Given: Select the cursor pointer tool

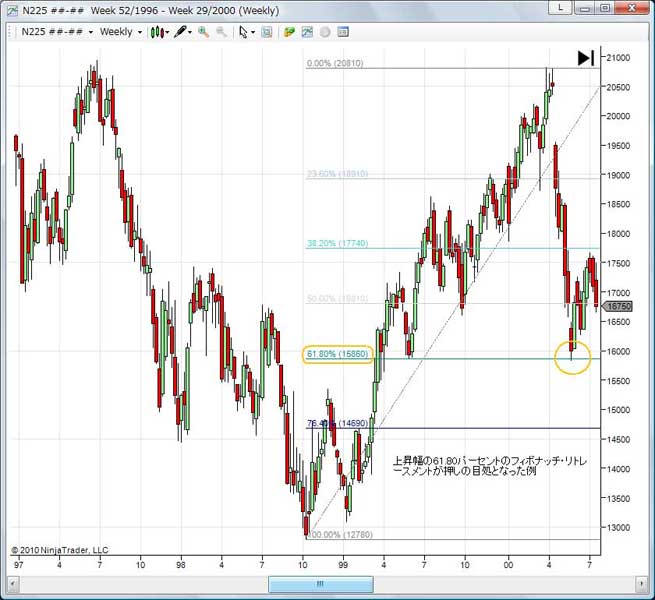Looking at the screenshot, I should [243, 32].
